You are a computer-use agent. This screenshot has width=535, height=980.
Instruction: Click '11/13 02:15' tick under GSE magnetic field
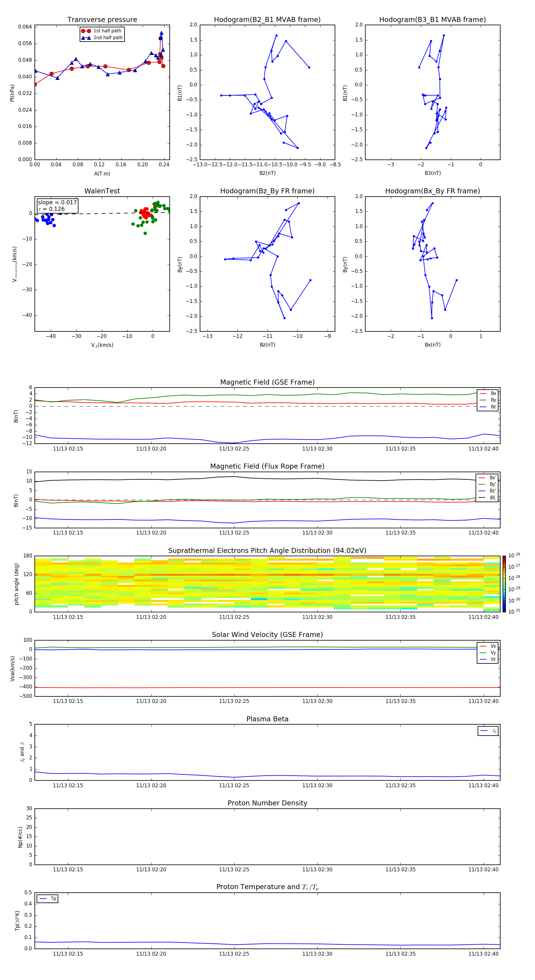(x=68, y=448)
